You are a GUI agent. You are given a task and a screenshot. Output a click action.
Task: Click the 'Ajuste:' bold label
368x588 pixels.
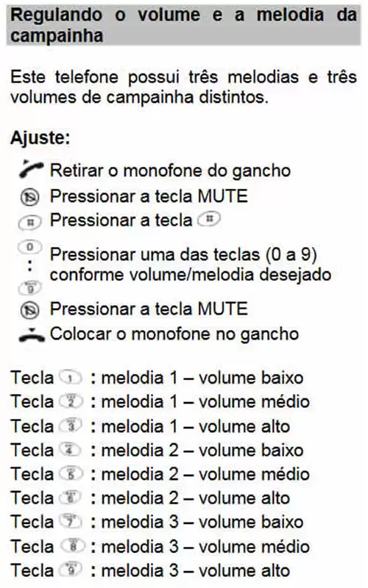(40, 138)
